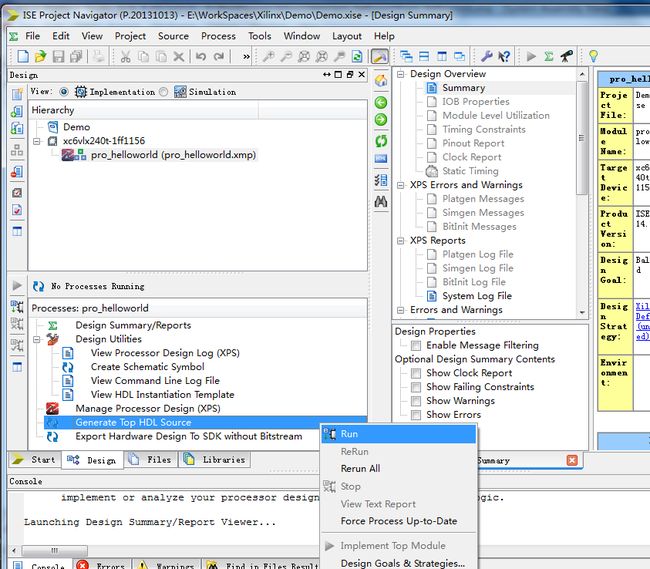Choose Rerun All in context menu
The height and width of the screenshot is (569, 650).
click(x=399, y=469)
